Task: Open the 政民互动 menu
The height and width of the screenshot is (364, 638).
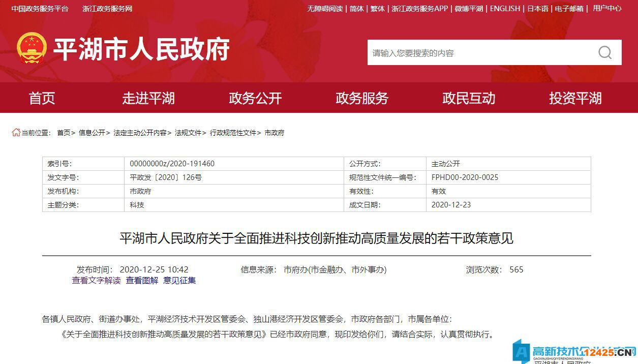Action: click(x=468, y=98)
